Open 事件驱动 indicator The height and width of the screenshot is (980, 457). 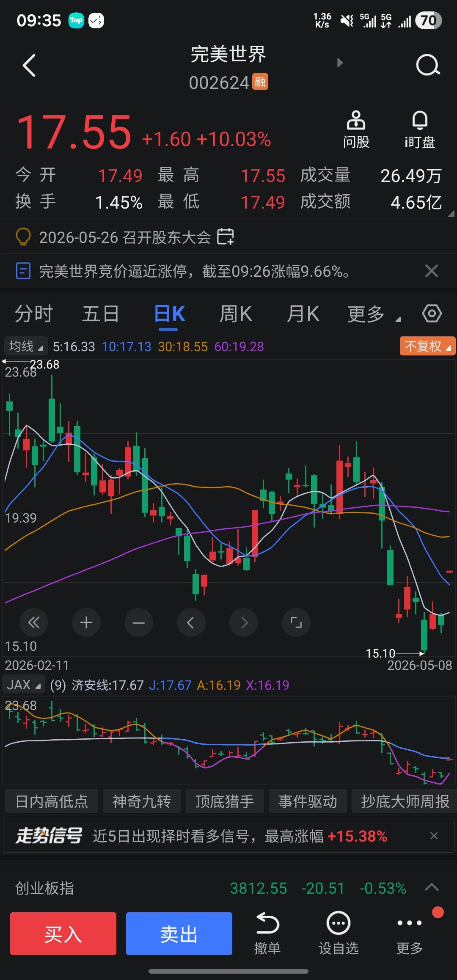click(308, 801)
